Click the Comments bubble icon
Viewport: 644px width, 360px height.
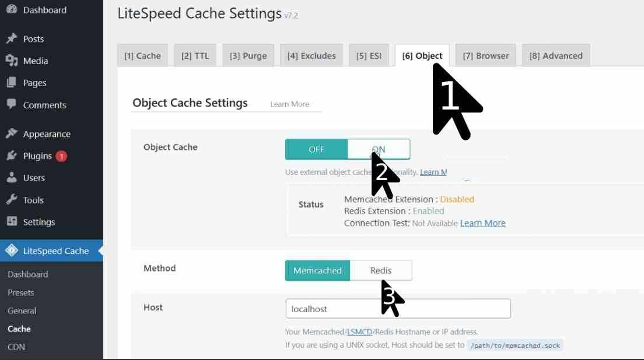pos(11,105)
